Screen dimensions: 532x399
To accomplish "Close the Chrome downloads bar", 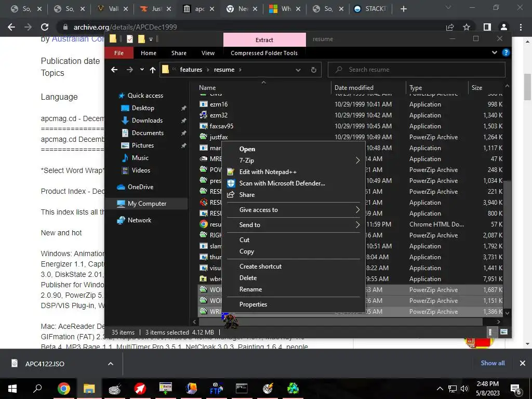I will 523,363.
